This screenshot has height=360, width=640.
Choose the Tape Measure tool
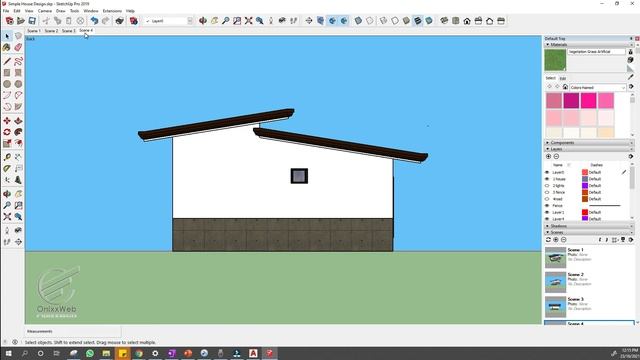[x=7, y=157]
